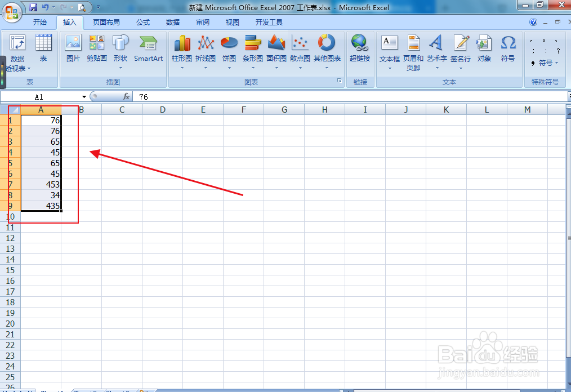This screenshot has width=571, height=392.
Task: Go to the 公式 tab
Action: point(143,22)
